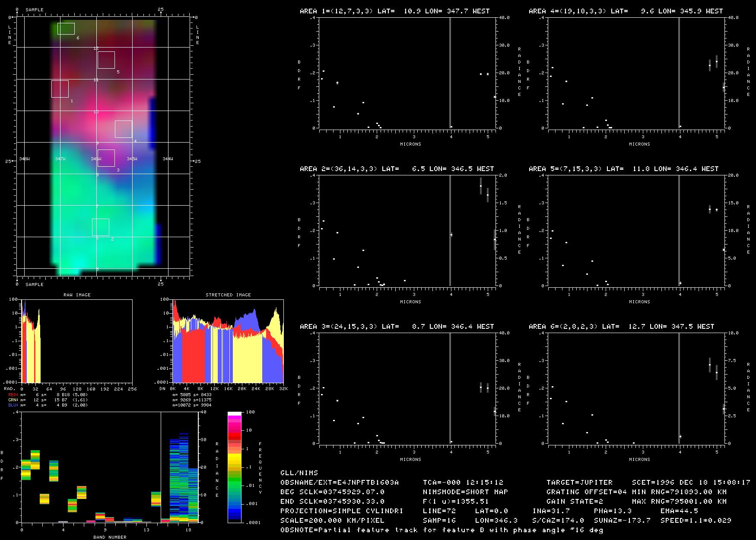Image resolution: width=756 pixels, height=540 pixels.
Task: Click the TCA=-000 12:15:12 value
Action: tap(463, 483)
